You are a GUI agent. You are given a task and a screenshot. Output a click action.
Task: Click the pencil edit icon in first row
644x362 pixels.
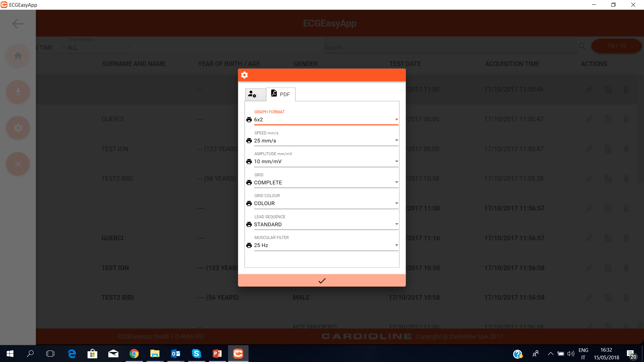[x=589, y=89]
